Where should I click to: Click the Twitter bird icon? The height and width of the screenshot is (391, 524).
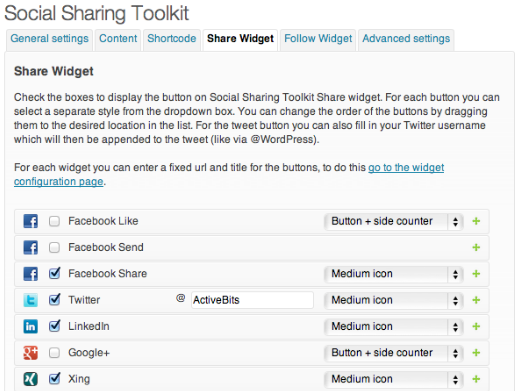[x=30, y=300]
